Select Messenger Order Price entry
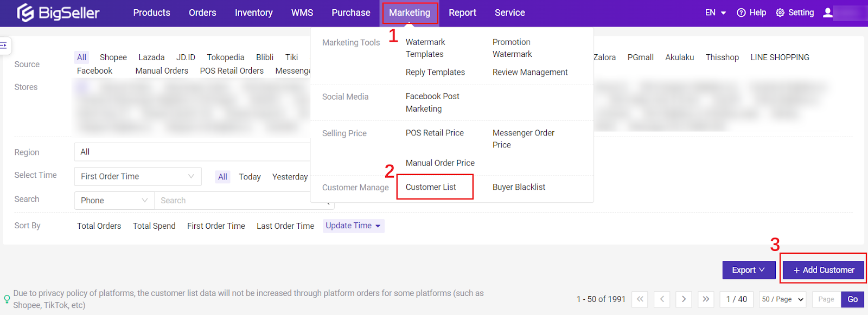This screenshot has height=315, width=868. 523,139
